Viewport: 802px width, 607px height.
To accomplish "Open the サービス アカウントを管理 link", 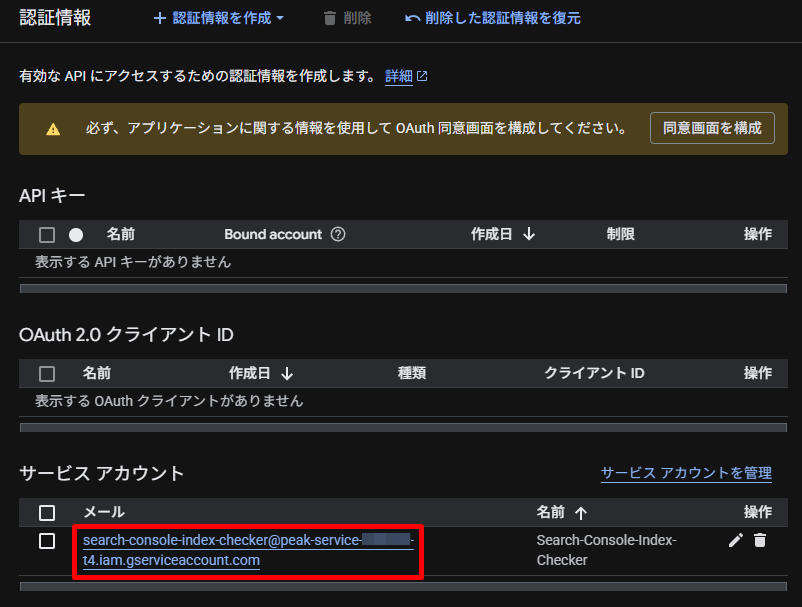I will [x=686, y=473].
